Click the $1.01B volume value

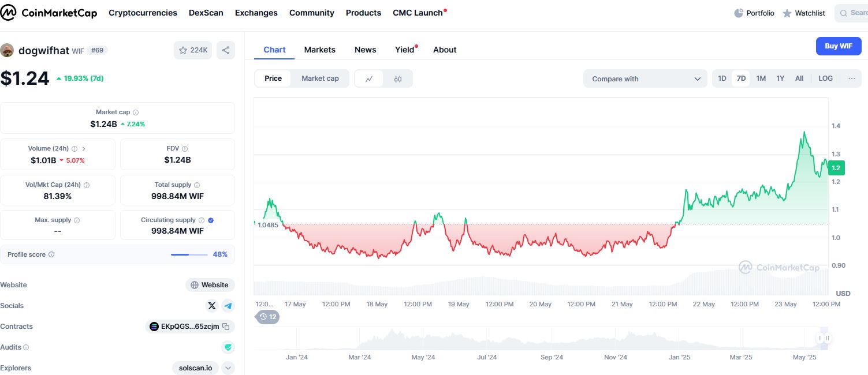[43, 160]
